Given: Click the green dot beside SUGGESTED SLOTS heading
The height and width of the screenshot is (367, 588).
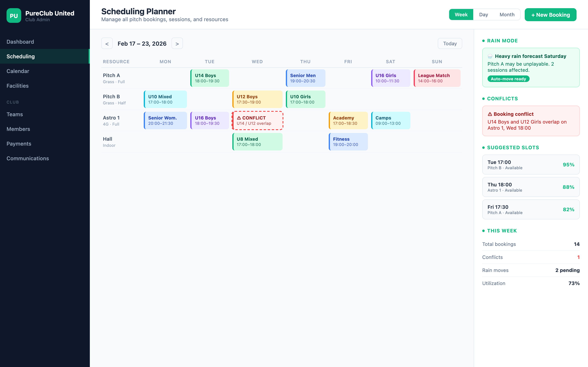Looking at the screenshot, I should (x=483, y=148).
